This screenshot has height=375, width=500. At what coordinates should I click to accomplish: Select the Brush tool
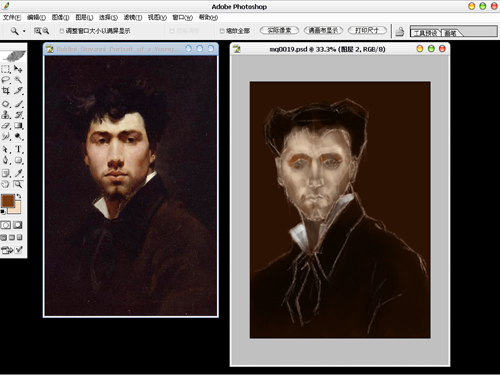click(x=18, y=104)
